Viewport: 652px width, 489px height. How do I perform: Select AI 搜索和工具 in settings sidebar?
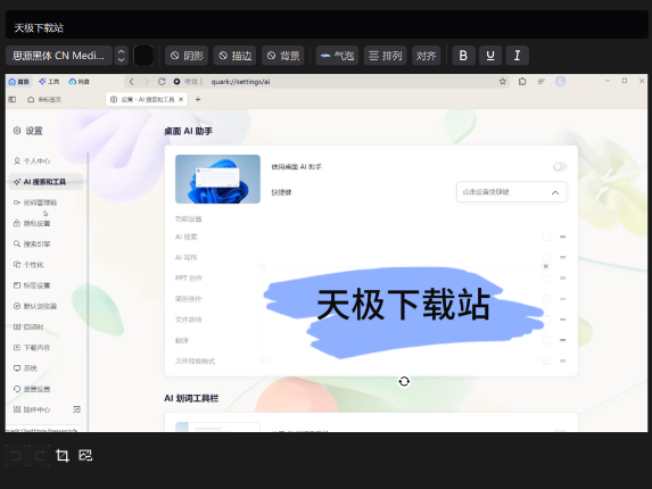click(45, 182)
